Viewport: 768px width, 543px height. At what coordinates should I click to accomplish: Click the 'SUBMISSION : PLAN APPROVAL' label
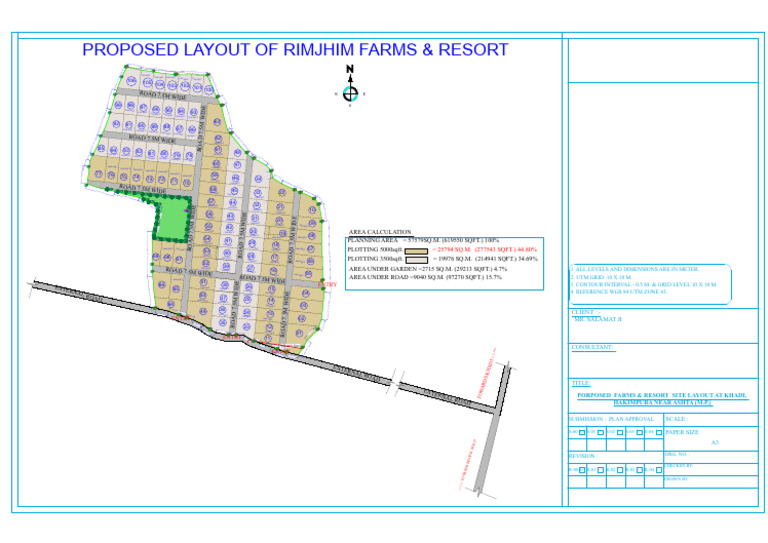coord(611,420)
